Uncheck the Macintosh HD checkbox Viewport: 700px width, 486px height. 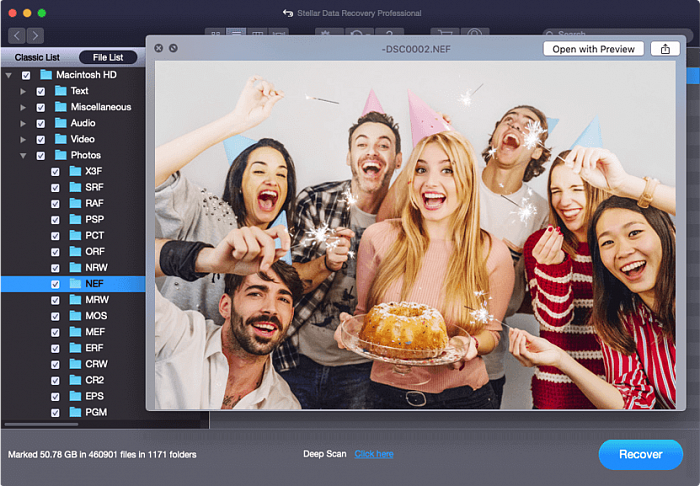coord(26,75)
